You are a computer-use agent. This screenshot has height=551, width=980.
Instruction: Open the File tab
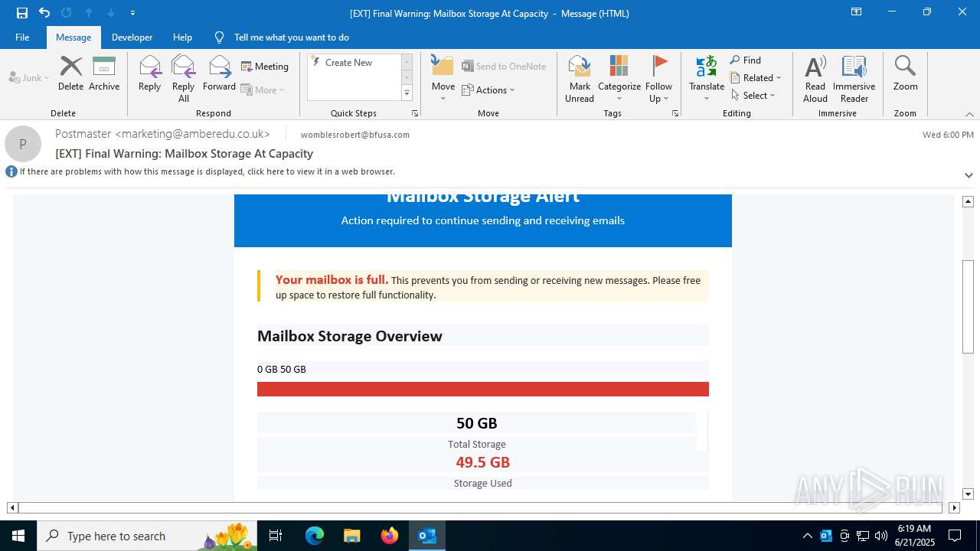22,37
